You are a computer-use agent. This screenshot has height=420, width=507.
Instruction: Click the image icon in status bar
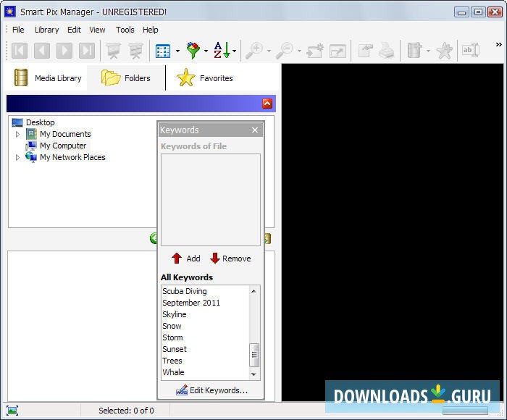click(x=12, y=411)
